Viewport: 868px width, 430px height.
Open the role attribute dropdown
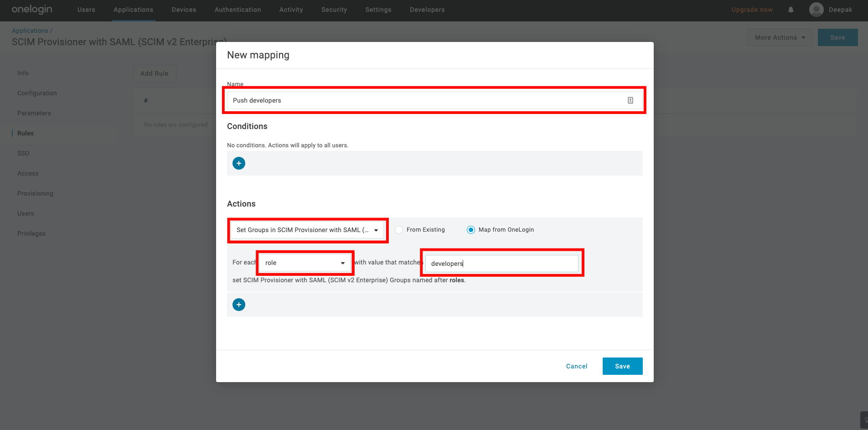(x=305, y=263)
